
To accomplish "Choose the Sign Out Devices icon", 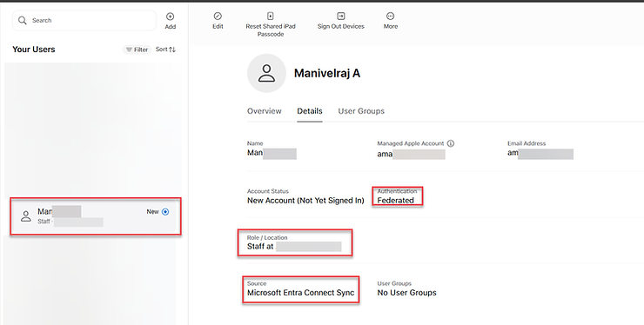I will click(x=341, y=16).
